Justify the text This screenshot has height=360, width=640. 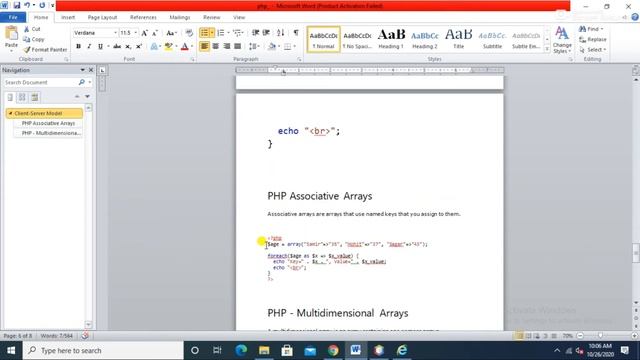(x=238, y=47)
